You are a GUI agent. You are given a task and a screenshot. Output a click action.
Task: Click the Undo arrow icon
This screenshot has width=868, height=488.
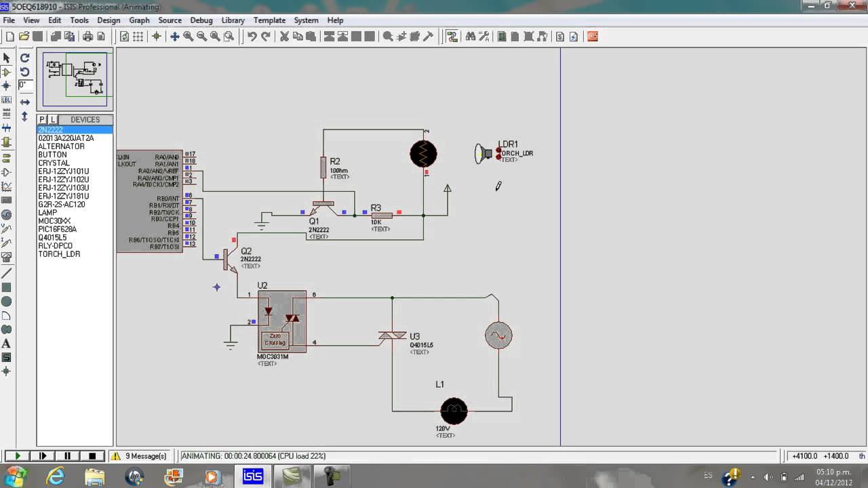tap(252, 37)
